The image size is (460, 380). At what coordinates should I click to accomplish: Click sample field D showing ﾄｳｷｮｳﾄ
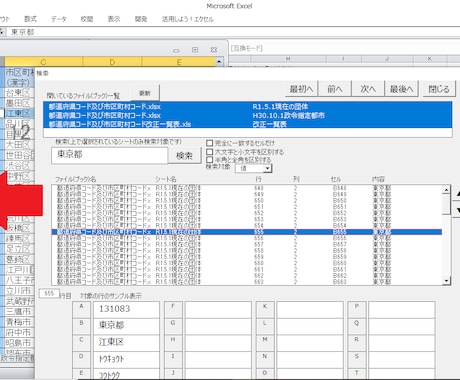point(126,359)
